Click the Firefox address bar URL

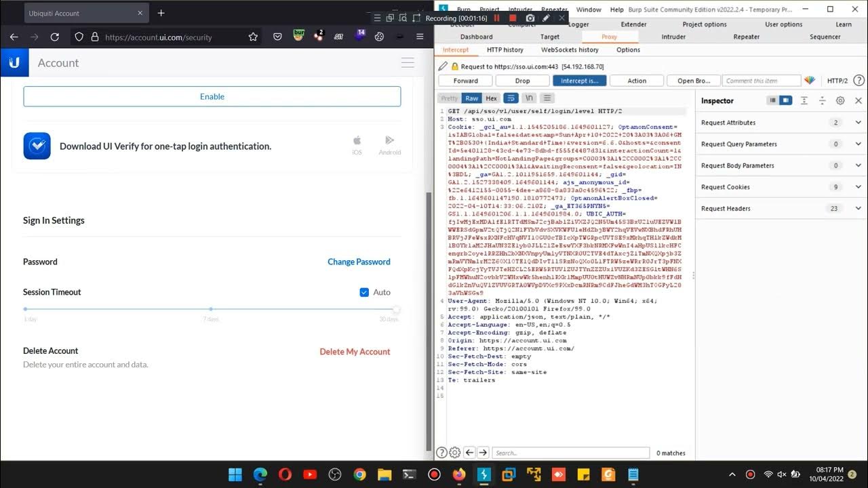(x=158, y=37)
